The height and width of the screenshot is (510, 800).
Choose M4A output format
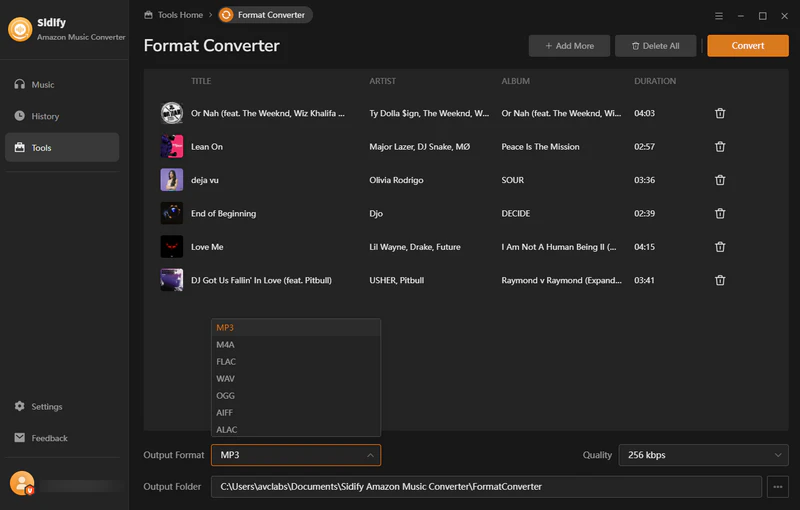tap(296, 345)
